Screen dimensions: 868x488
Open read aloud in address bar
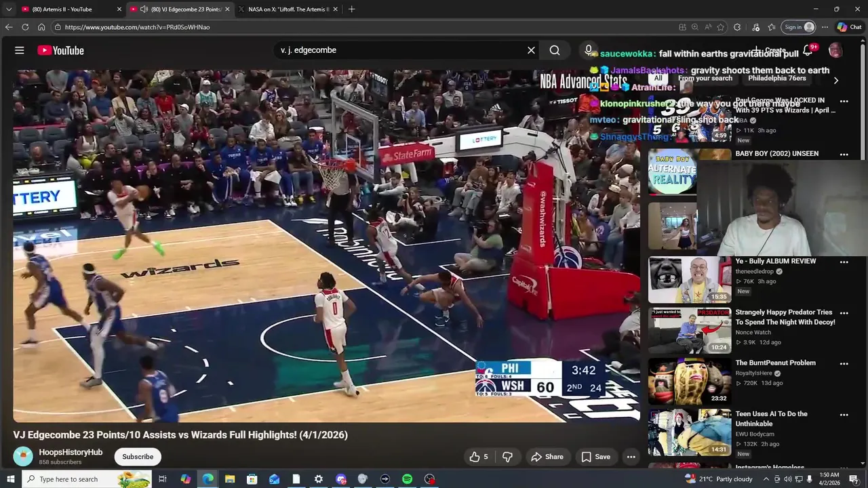pos(707,27)
